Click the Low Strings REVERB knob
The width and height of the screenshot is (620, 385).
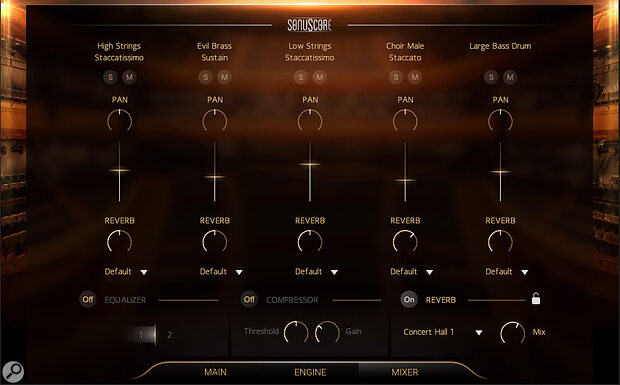(310, 242)
